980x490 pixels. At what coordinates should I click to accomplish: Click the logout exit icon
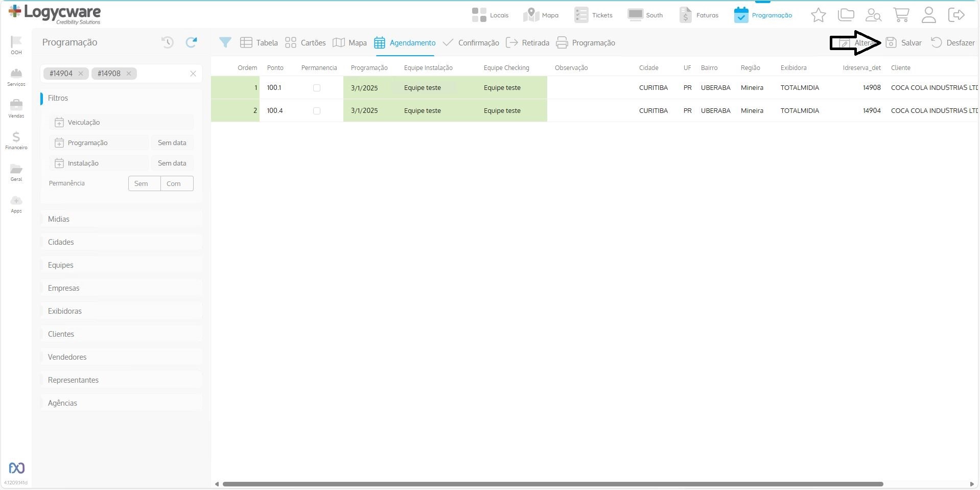tap(956, 15)
